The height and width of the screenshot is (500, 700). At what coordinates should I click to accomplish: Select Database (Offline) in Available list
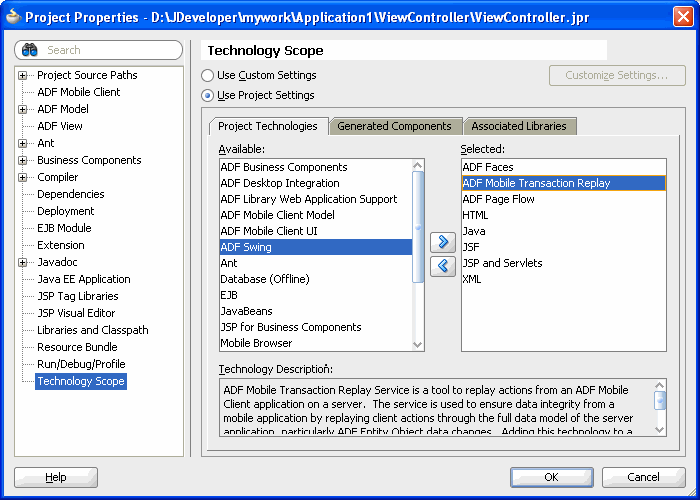[316, 279]
